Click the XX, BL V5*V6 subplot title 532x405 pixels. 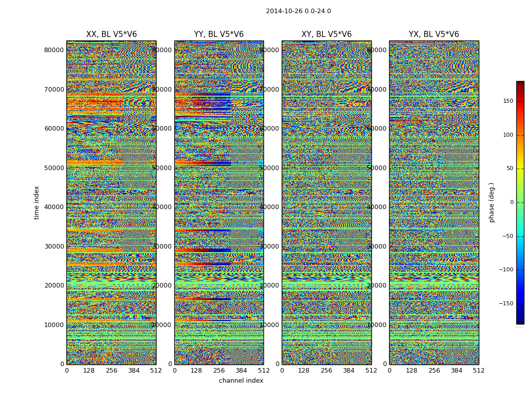click(111, 34)
